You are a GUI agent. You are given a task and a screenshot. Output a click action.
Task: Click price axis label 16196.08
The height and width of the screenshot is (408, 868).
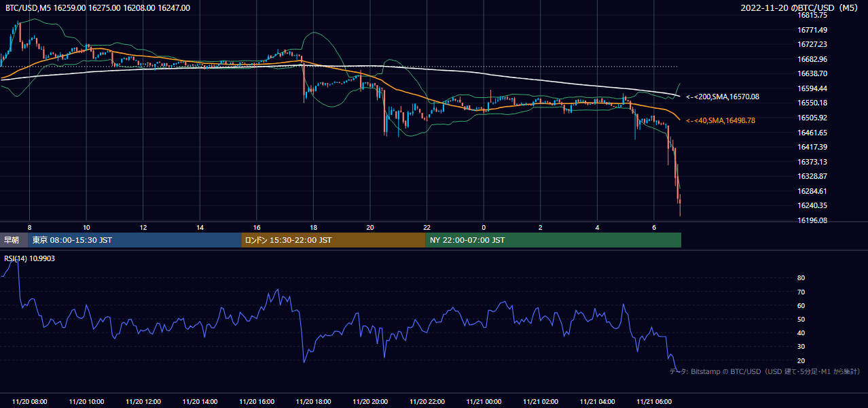pos(812,220)
